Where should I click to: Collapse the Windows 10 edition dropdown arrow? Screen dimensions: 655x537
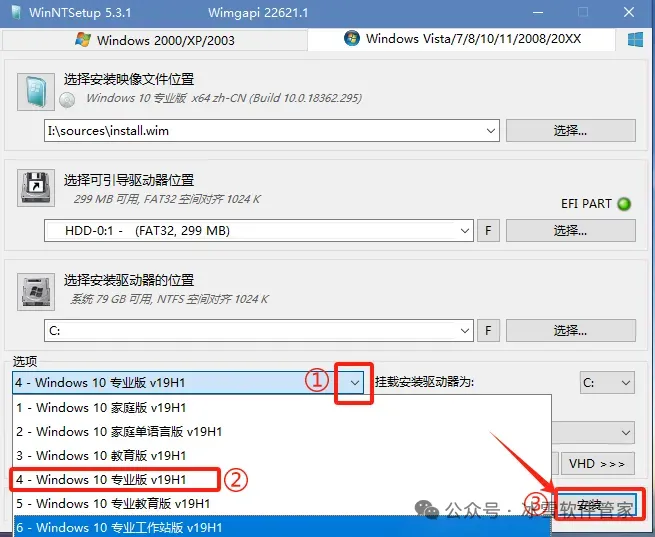point(355,382)
